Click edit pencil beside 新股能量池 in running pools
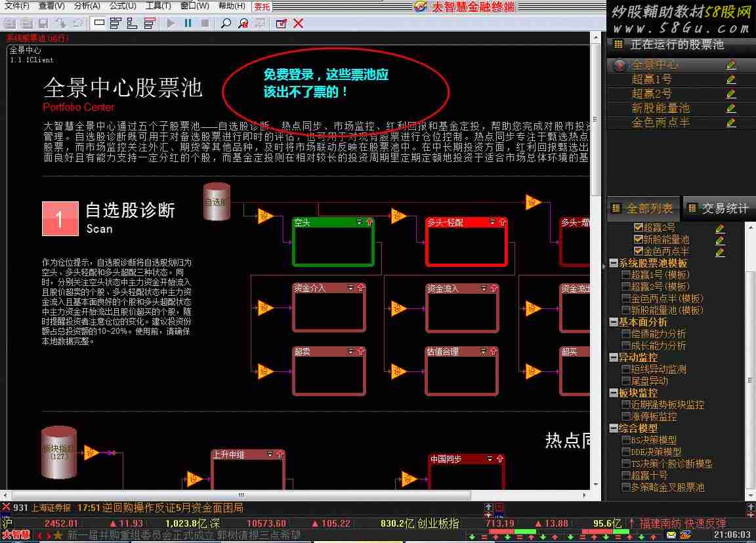The width and height of the screenshot is (756, 543). tap(731, 108)
